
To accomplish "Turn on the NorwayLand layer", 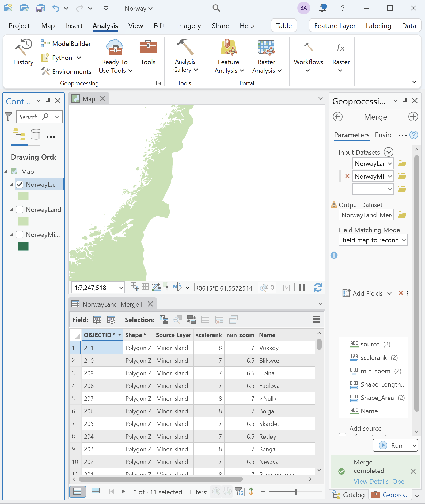I will pos(20,209).
